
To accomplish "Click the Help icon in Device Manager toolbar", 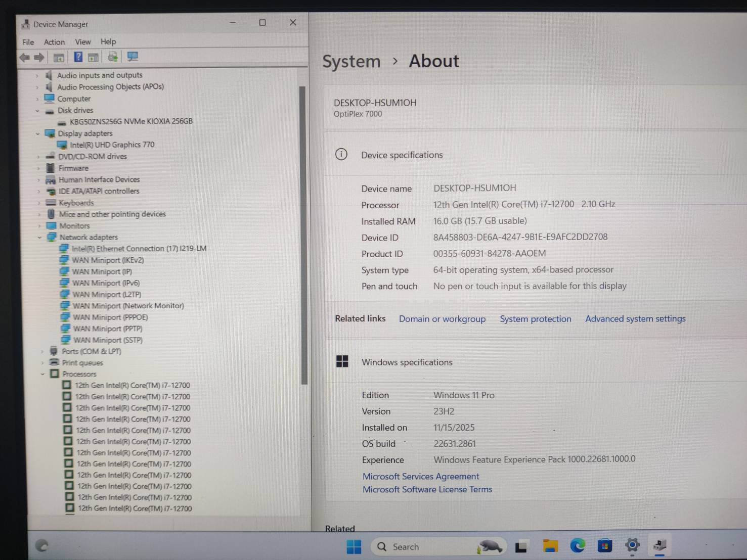I will [x=78, y=57].
